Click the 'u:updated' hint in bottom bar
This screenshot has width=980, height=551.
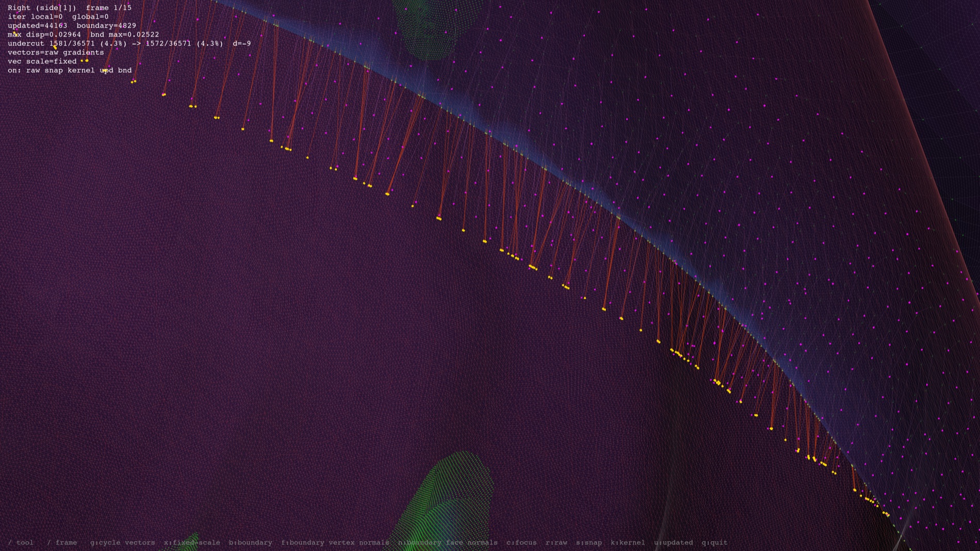(673, 542)
